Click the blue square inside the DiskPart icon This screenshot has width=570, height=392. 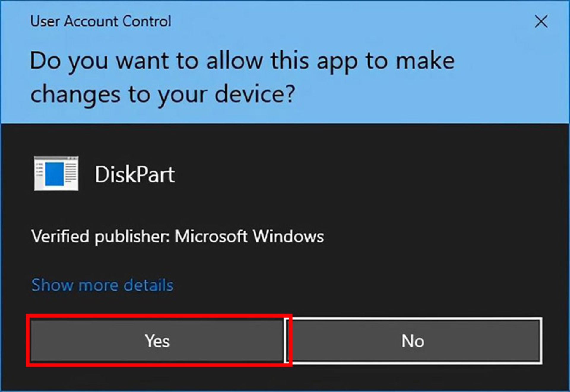coord(54,174)
